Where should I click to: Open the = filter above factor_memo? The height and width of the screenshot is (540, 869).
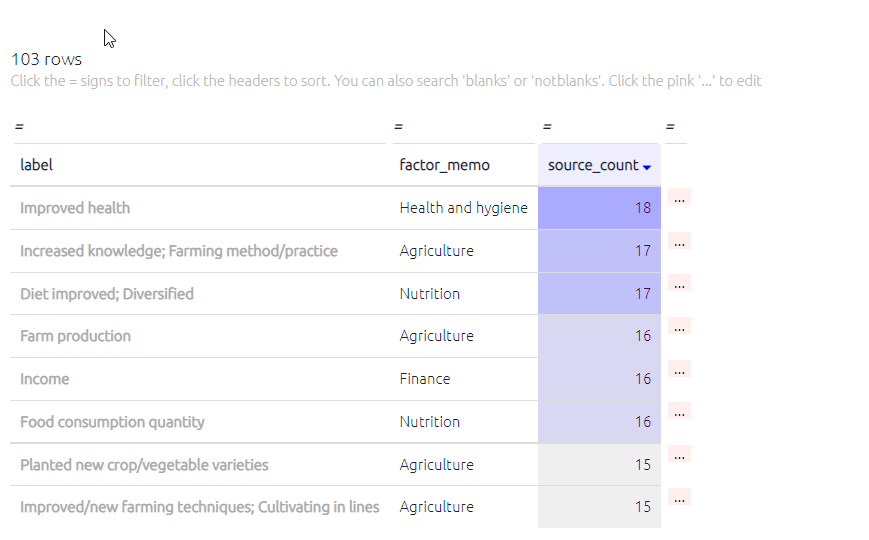[398, 127]
